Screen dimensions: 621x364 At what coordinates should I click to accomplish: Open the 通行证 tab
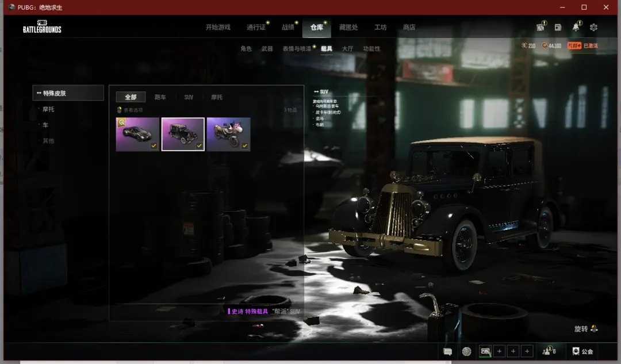tap(256, 28)
